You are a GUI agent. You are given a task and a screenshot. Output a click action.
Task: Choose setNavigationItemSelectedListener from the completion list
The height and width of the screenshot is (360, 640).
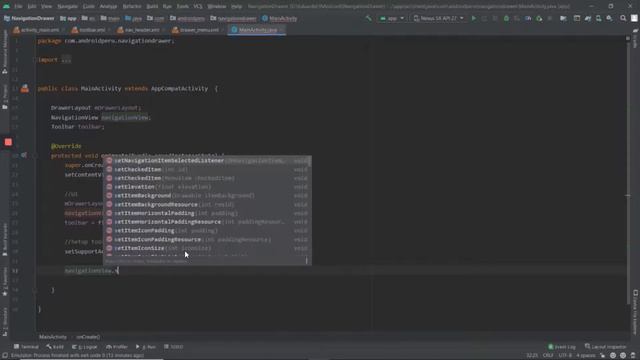207,161
